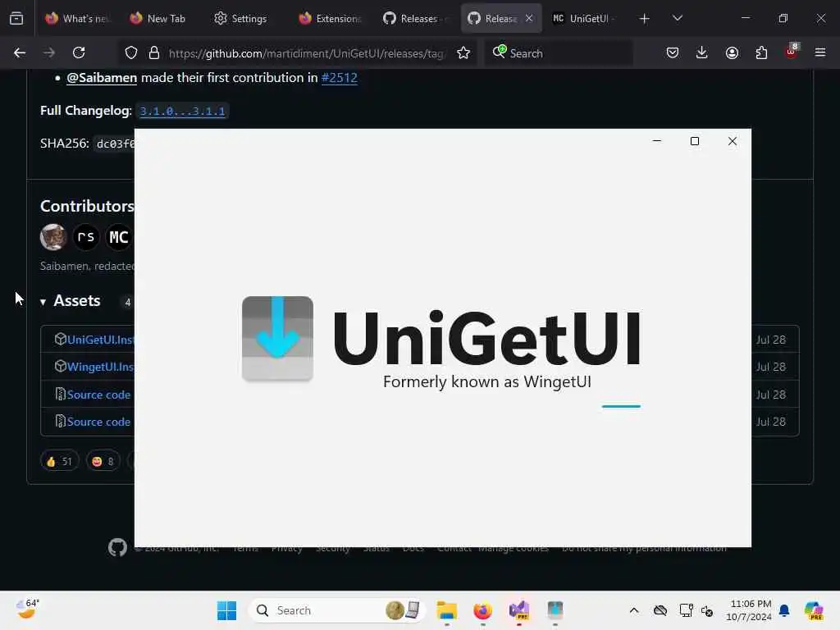Viewport: 840px width, 630px height.
Task: Open the Windows Start menu
Action: coord(226,610)
